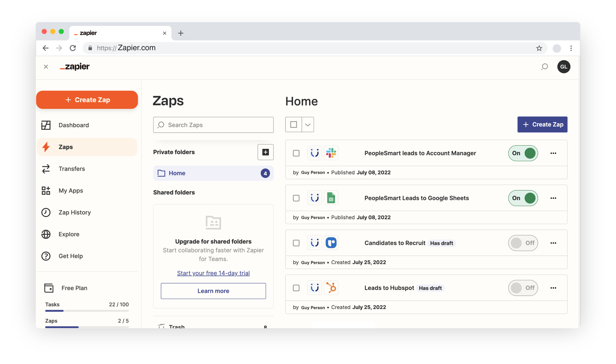Click PeopleSmart icon on Account Manager zap
The image size is (616, 364).
[x=315, y=153]
